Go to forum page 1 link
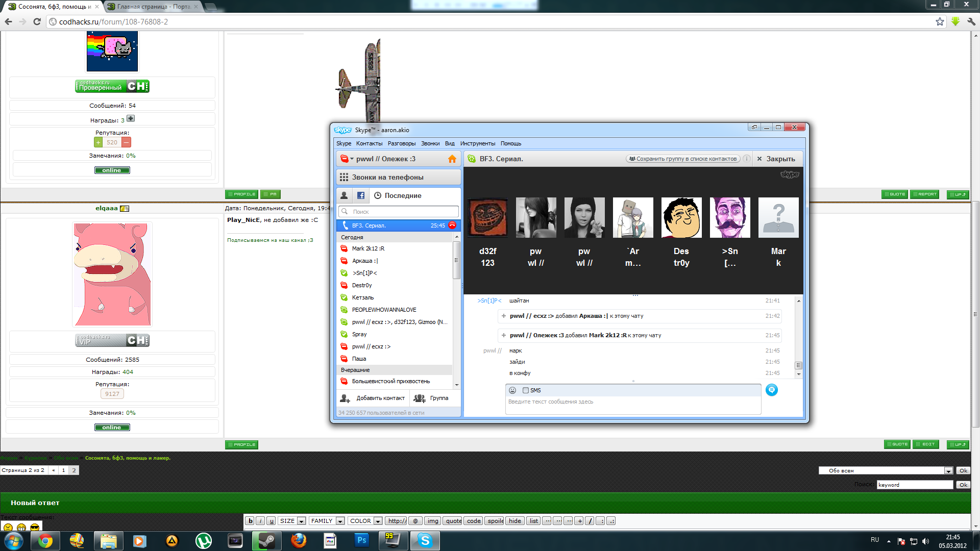The image size is (980, 551). click(x=63, y=470)
